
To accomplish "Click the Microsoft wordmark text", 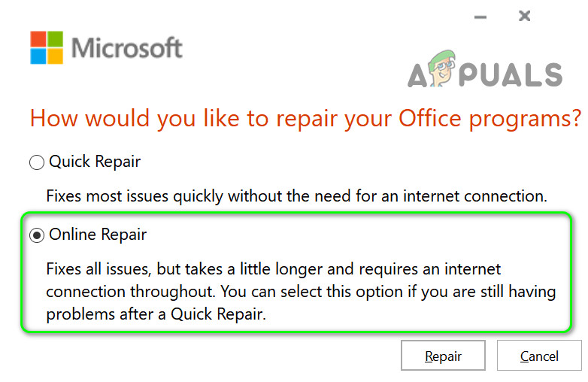I will (x=127, y=48).
